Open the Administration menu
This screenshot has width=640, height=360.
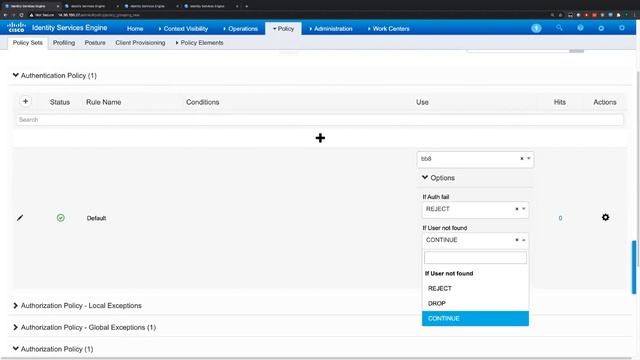click(331, 29)
